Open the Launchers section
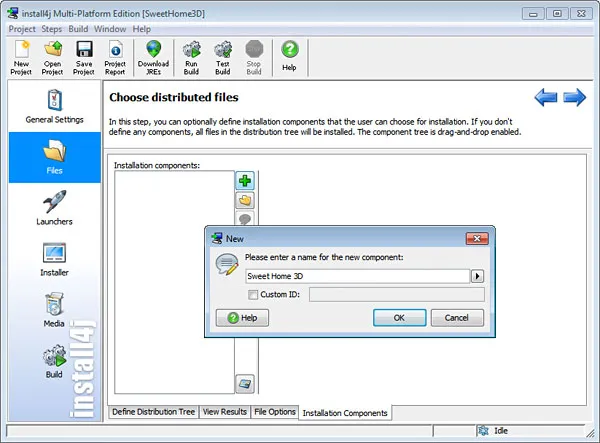Viewport: 600px width, 443px height. 54,208
